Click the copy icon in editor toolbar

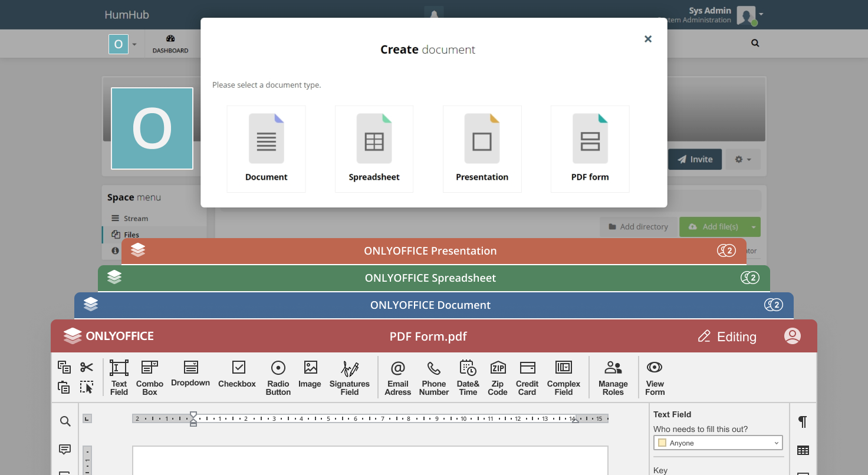[x=64, y=367]
